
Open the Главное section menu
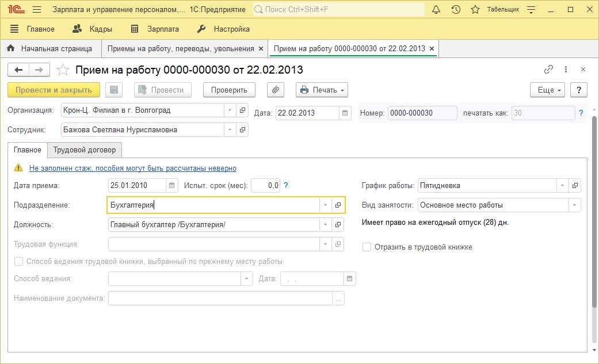tap(32, 29)
